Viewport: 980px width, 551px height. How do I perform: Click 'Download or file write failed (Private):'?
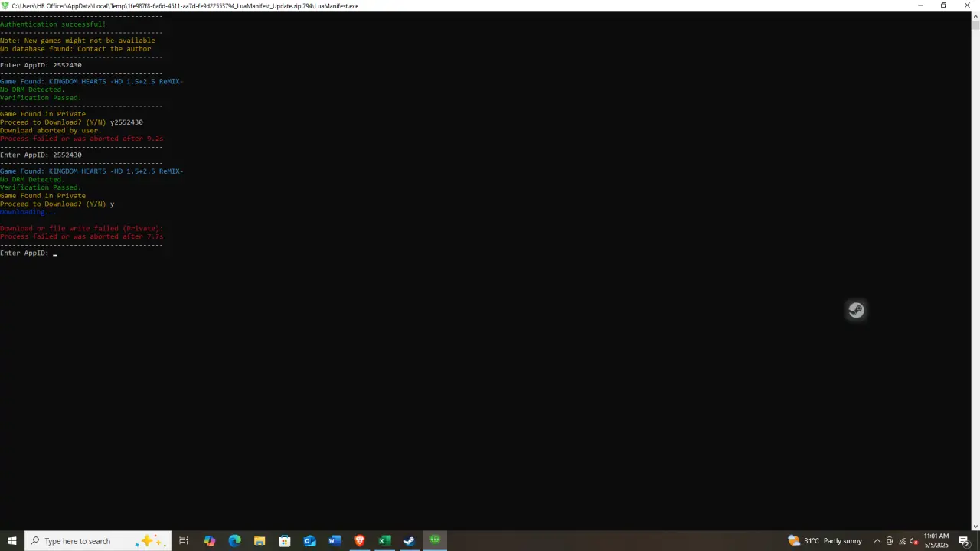coord(82,229)
